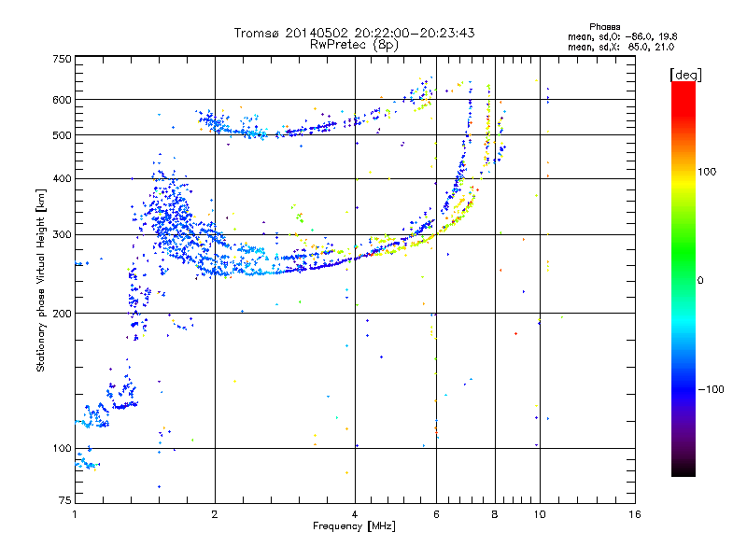
Task: Click the 'Frequency [MHz]' axis label
Action: (354, 526)
